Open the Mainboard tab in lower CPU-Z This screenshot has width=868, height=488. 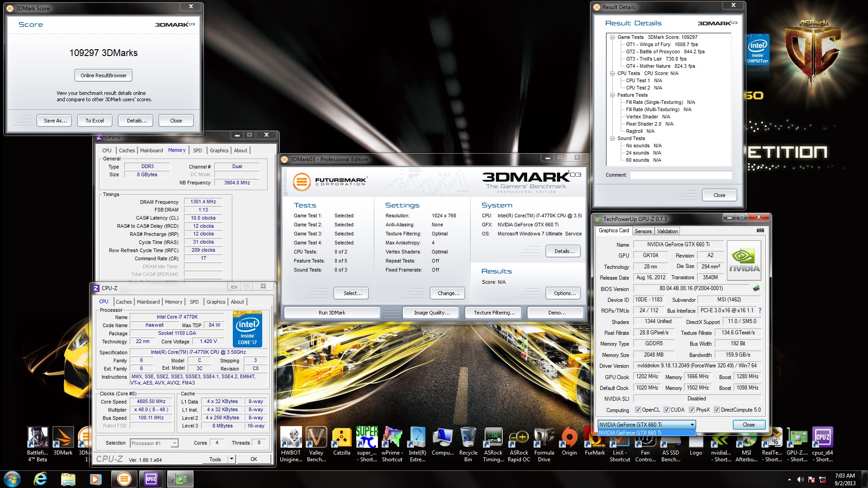point(148,302)
